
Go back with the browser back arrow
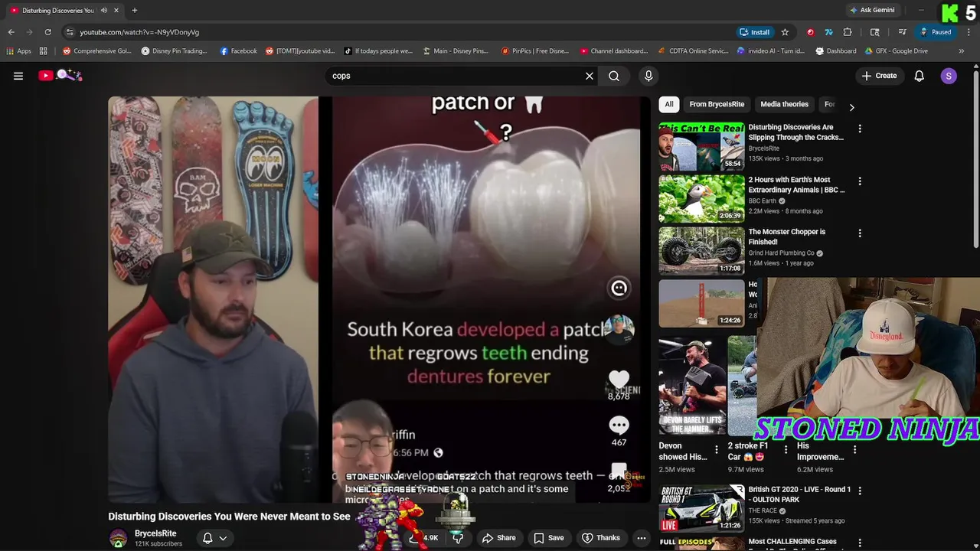[11, 32]
